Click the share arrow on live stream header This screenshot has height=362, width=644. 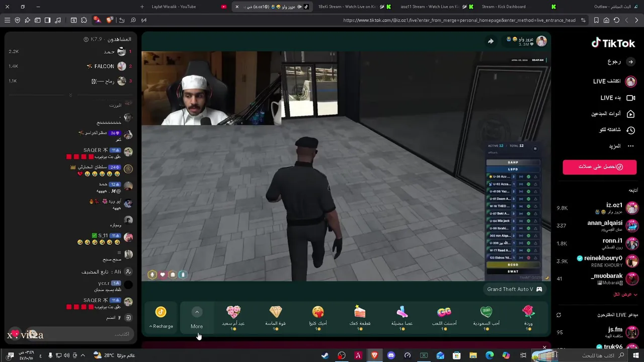click(x=491, y=41)
